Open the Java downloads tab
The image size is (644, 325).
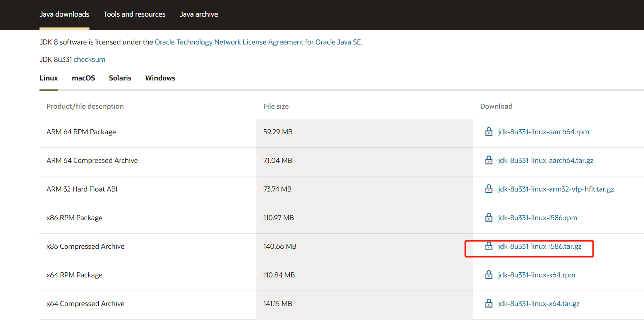coord(64,14)
